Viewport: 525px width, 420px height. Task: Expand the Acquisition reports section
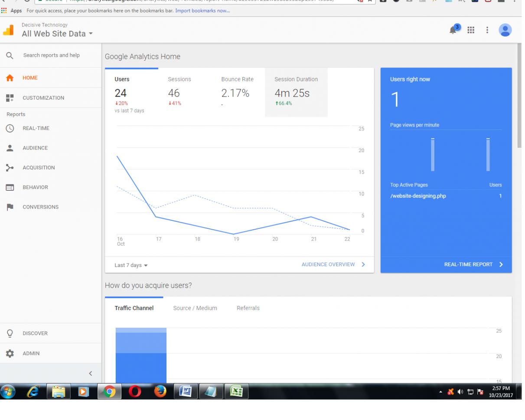pos(38,168)
